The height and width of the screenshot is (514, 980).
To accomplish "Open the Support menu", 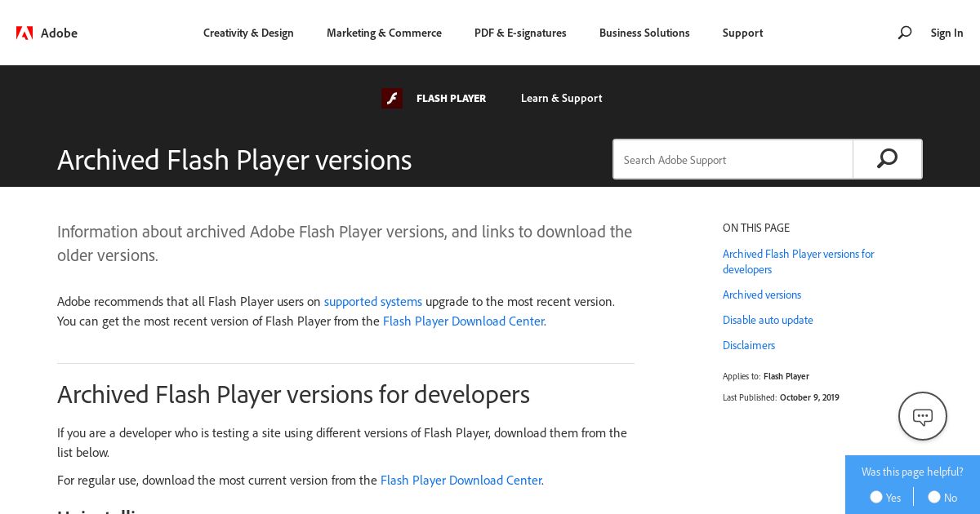I will click(742, 33).
